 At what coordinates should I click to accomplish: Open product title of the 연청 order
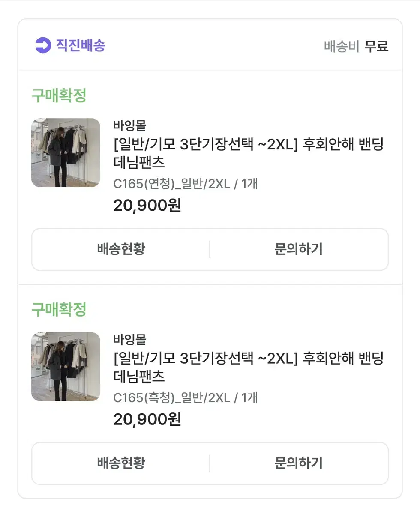249,154
